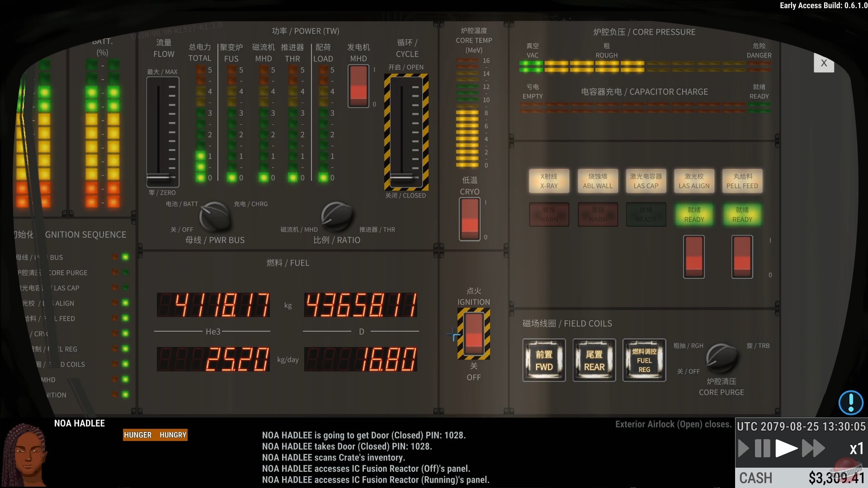Click the slow step play icon
This screenshot has height=488, width=868.
743,449
